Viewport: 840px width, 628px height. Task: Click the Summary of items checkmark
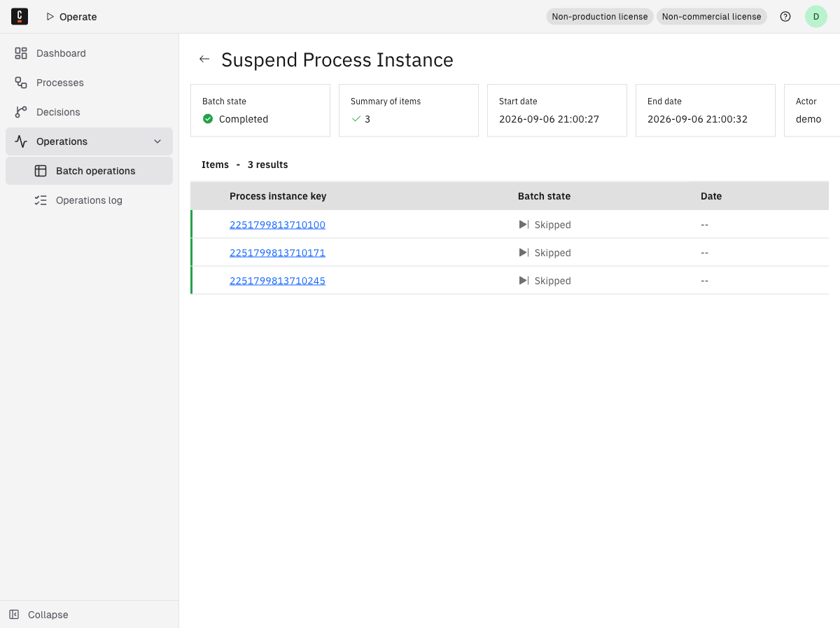pyautogui.click(x=356, y=119)
